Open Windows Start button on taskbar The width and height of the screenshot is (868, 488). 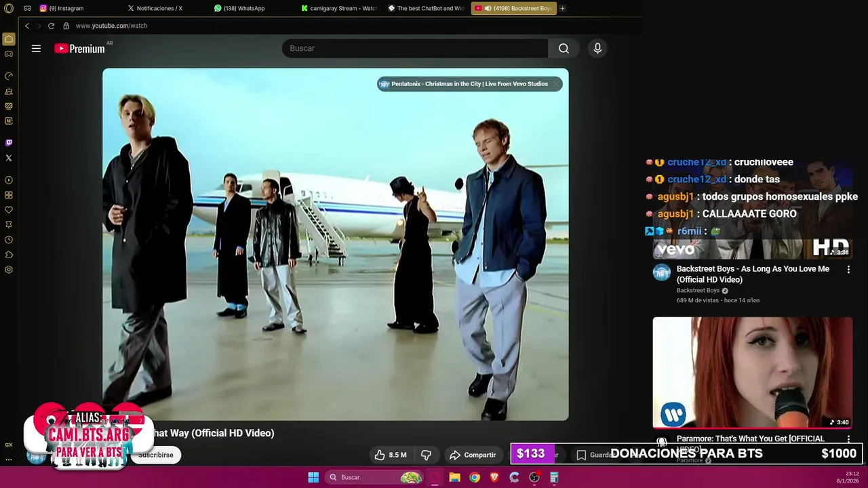tap(313, 477)
